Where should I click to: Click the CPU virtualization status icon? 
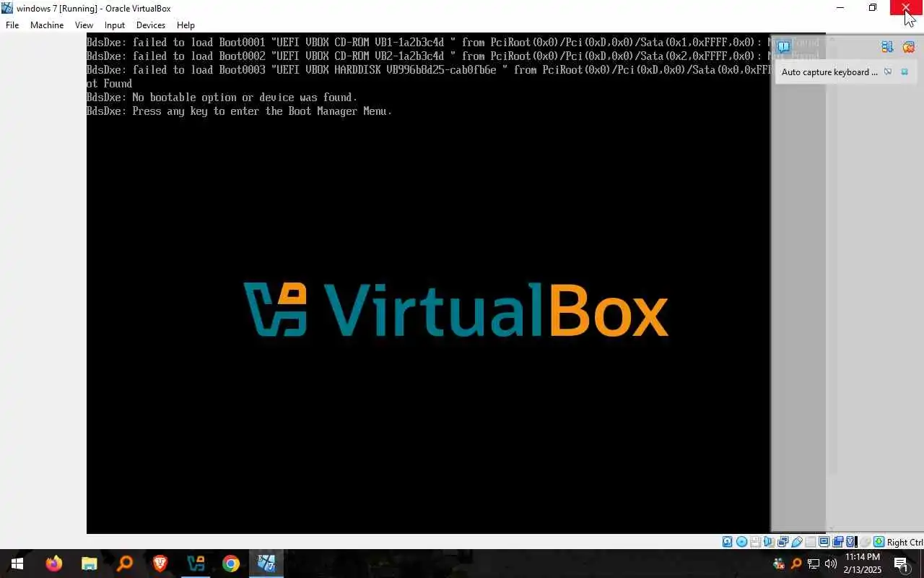pos(851,542)
